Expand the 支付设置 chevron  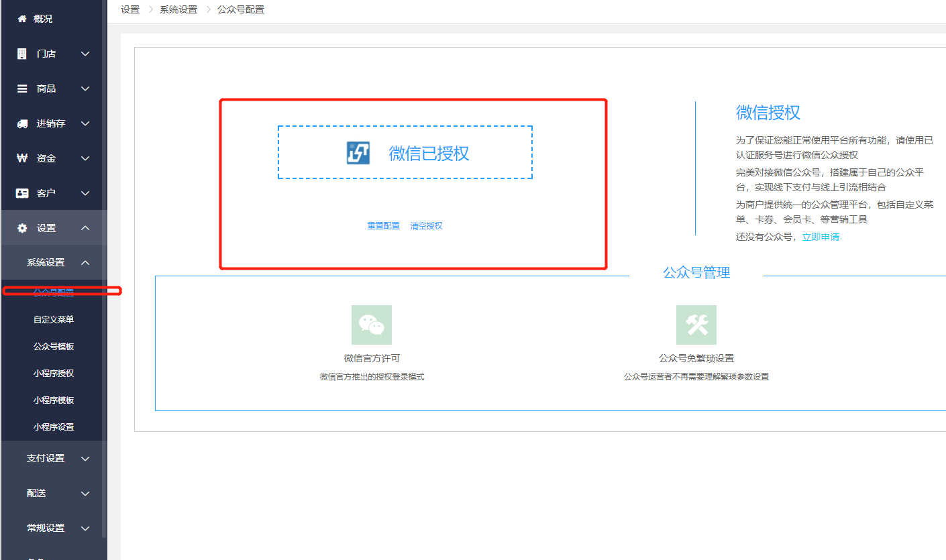85,459
